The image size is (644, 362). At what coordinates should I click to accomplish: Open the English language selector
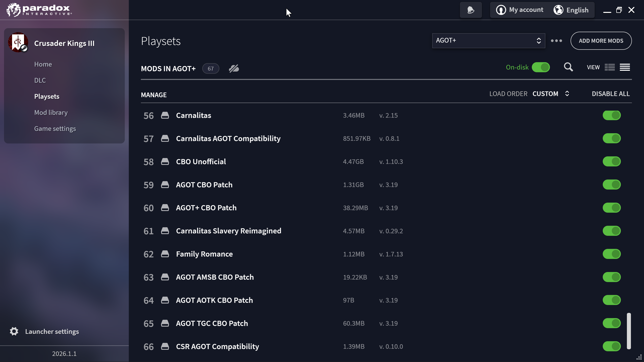coord(571,10)
